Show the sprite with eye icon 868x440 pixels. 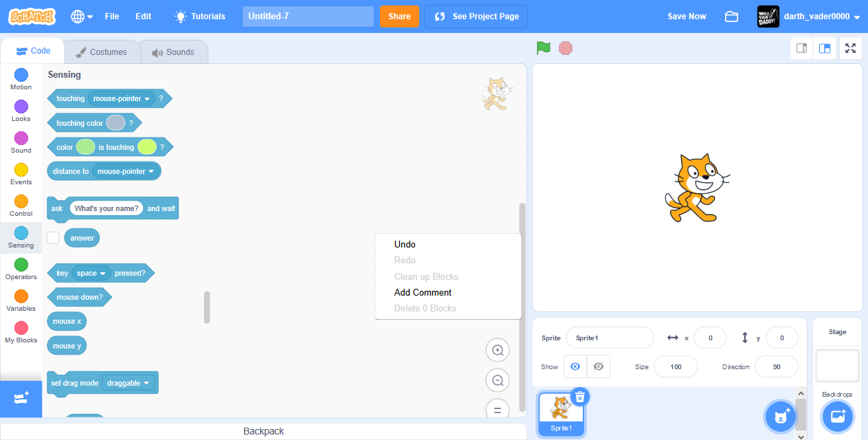pos(575,366)
